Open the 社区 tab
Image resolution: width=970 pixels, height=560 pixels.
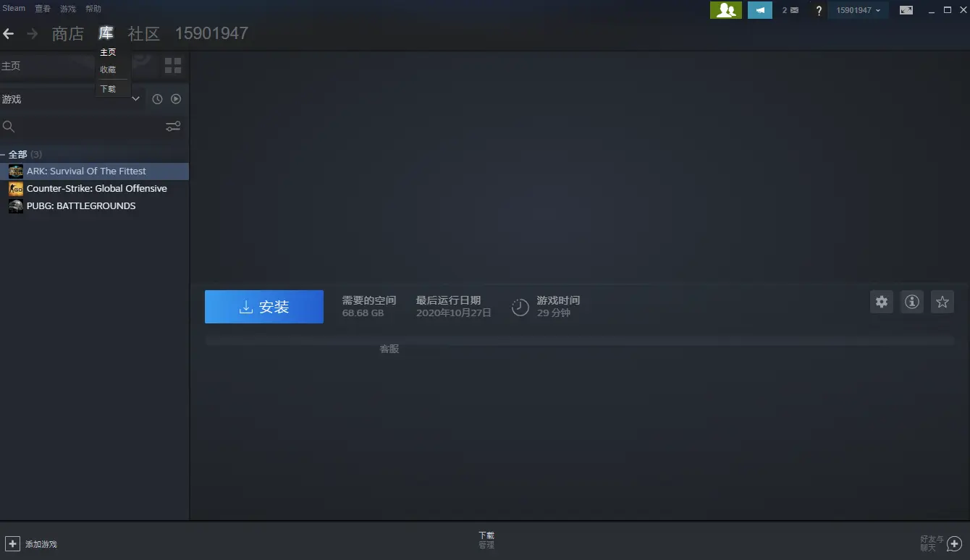click(143, 33)
